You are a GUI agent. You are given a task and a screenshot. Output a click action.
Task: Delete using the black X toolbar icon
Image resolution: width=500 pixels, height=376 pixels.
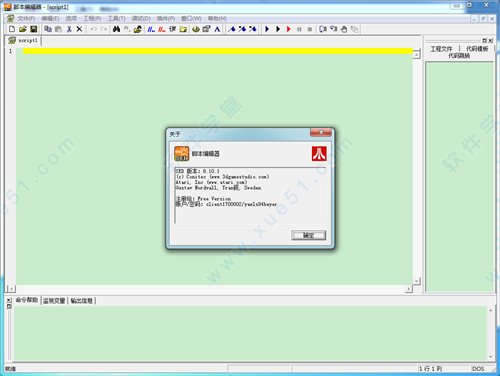pos(79,29)
